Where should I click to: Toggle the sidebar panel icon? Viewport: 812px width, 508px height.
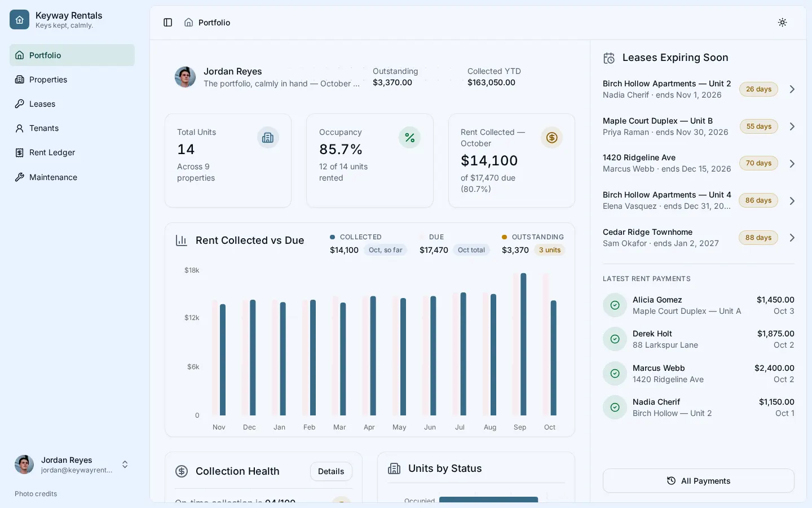168,23
